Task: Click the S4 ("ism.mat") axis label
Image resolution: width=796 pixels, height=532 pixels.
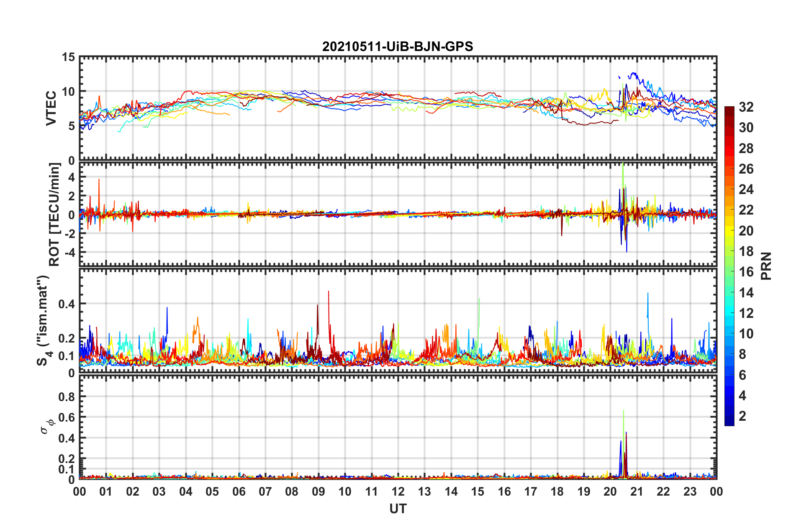Action: 44,320
